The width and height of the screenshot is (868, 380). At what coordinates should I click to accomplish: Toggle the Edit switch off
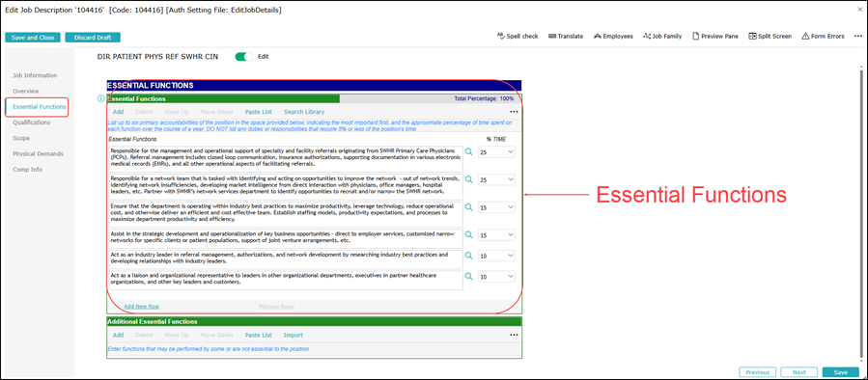244,56
